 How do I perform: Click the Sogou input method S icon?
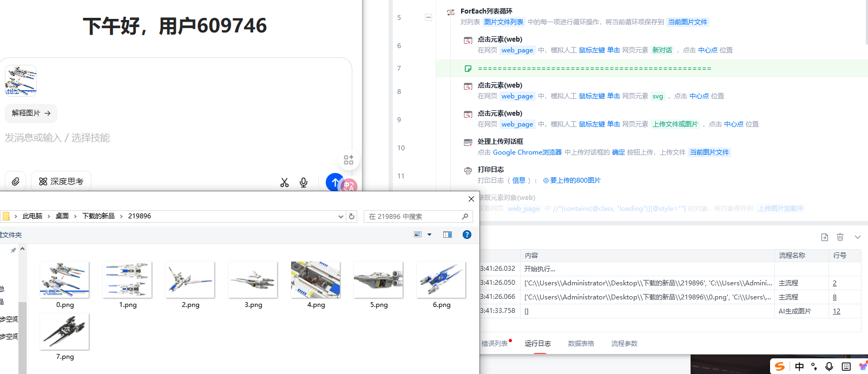pos(780,366)
